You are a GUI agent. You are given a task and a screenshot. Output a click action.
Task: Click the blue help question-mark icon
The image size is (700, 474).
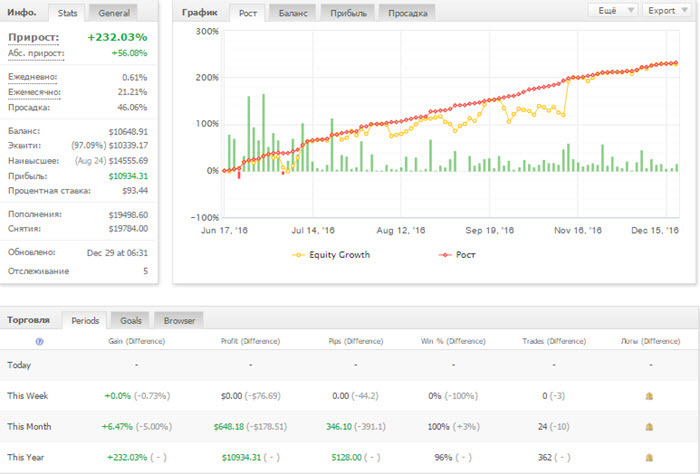pyautogui.click(x=39, y=341)
